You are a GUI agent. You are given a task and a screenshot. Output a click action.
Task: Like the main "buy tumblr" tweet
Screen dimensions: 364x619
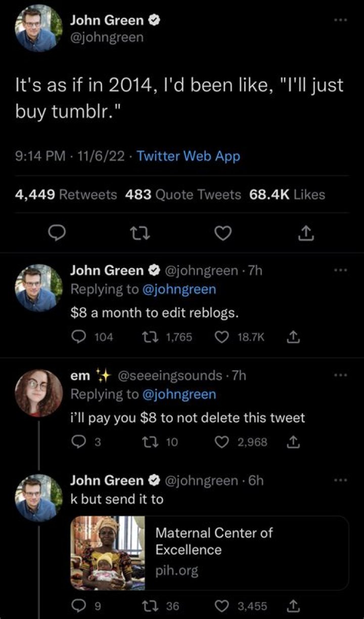click(x=222, y=232)
